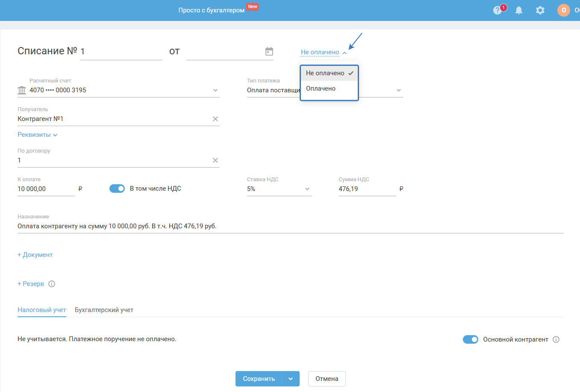Click the text Не учитывается. Платежное поручение не оплачено.
The width and height of the screenshot is (580, 392).
pyautogui.click(x=97, y=339)
